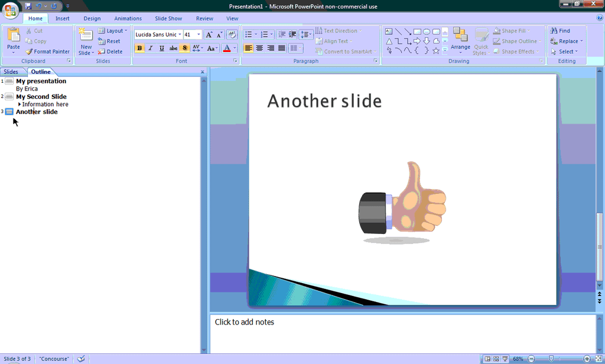
Task: Toggle Italic text formatting
Action: 151,48
